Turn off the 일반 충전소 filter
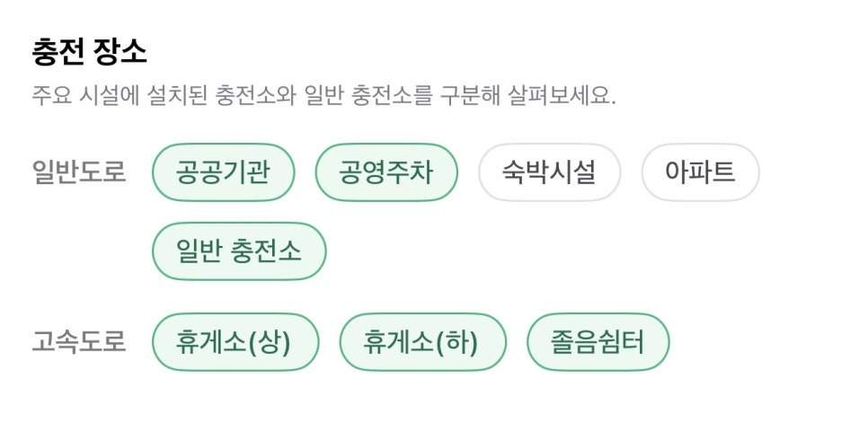 (x=239, y=251)
